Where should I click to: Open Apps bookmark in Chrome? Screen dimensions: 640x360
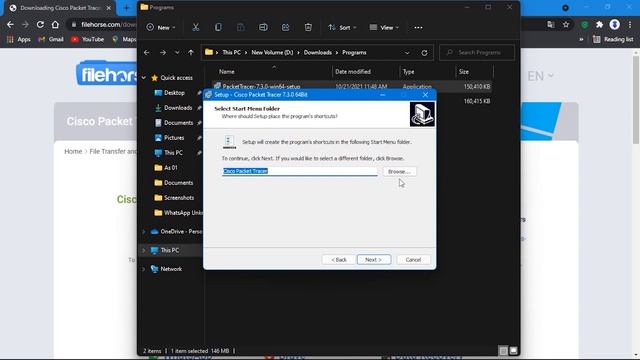pos(19,39)
